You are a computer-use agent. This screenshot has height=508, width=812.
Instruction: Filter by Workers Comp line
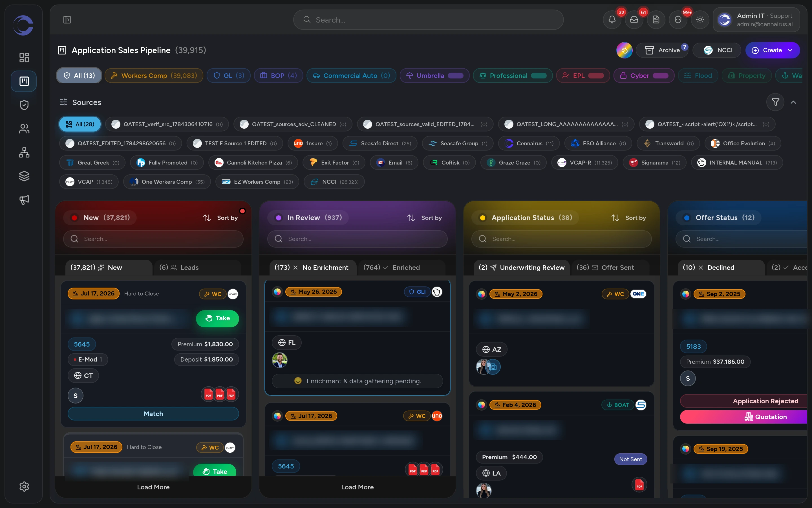coord(154,76)
